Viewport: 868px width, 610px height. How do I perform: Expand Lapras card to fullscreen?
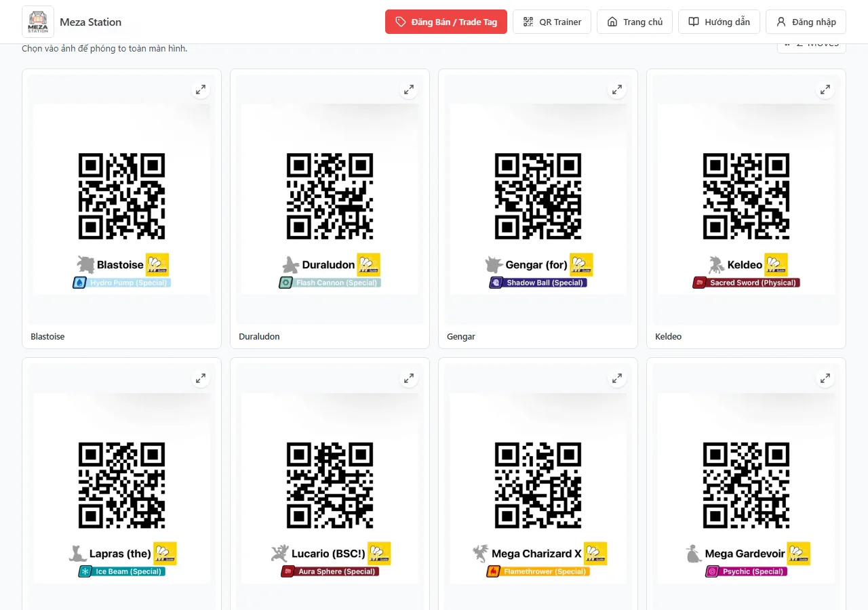[x=201, y=379]
